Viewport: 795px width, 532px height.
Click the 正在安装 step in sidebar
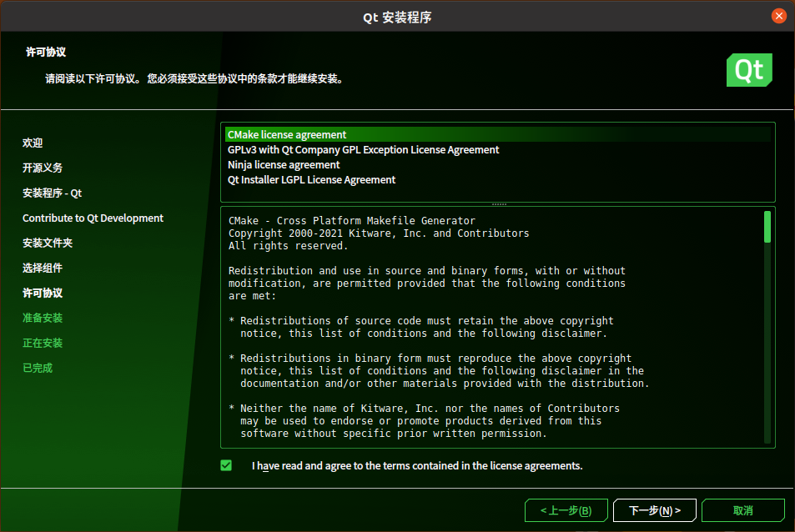click(x=43, y=343)
